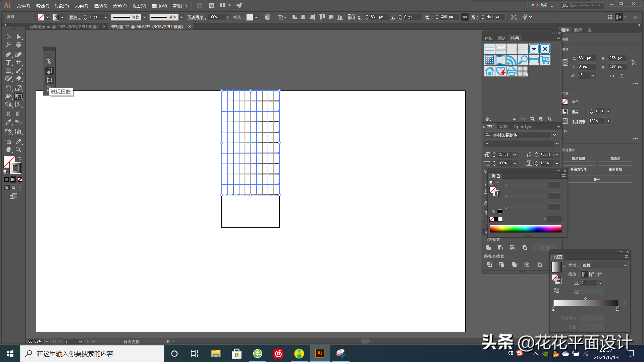
Task: Delete symbol using trash icon
Action: pos(549,119)
